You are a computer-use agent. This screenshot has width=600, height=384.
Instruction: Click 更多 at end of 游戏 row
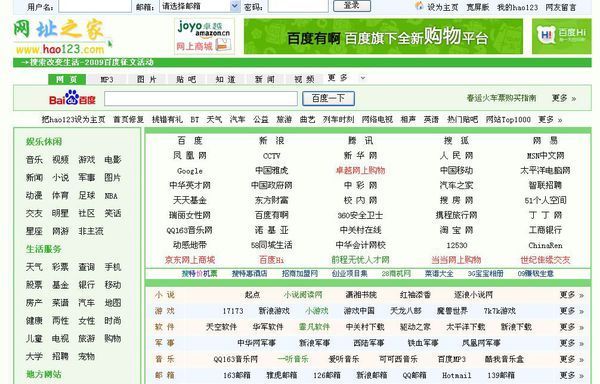pyautogui.click(x=572, y=311)
